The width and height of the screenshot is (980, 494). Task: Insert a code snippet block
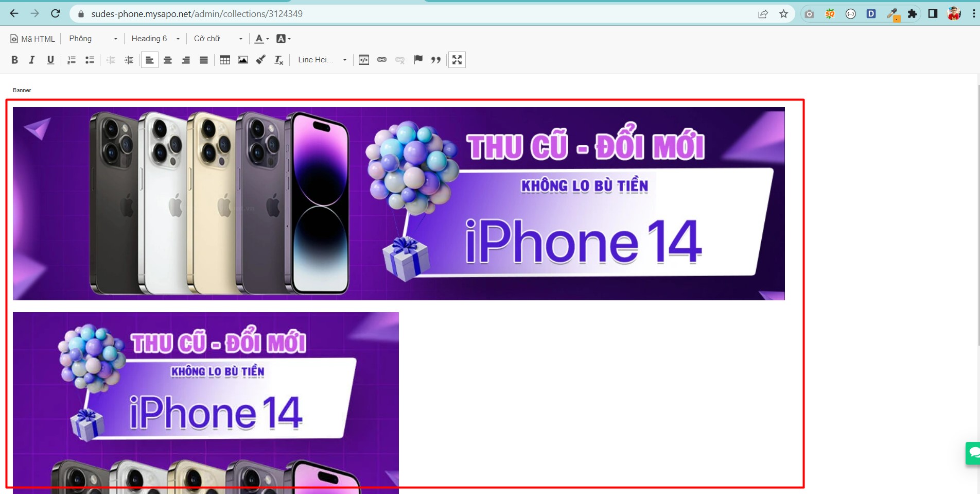coord(364,60)
